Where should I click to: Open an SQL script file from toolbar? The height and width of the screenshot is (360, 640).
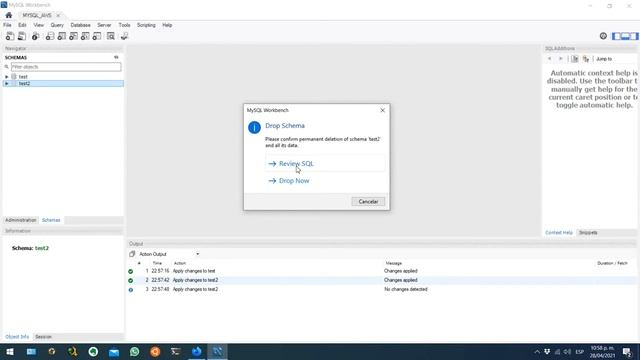coord(22,36)
